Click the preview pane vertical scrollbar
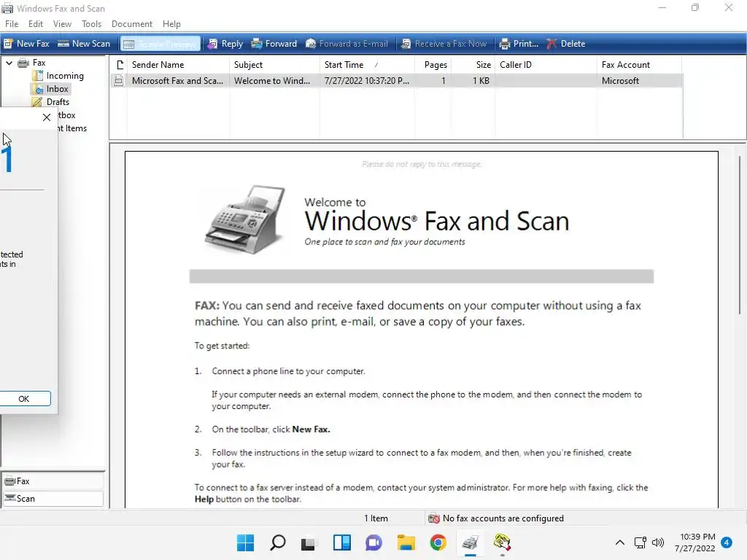Viewport: 747px width, 560px height. pyautogui.click(x=740, y=236)
